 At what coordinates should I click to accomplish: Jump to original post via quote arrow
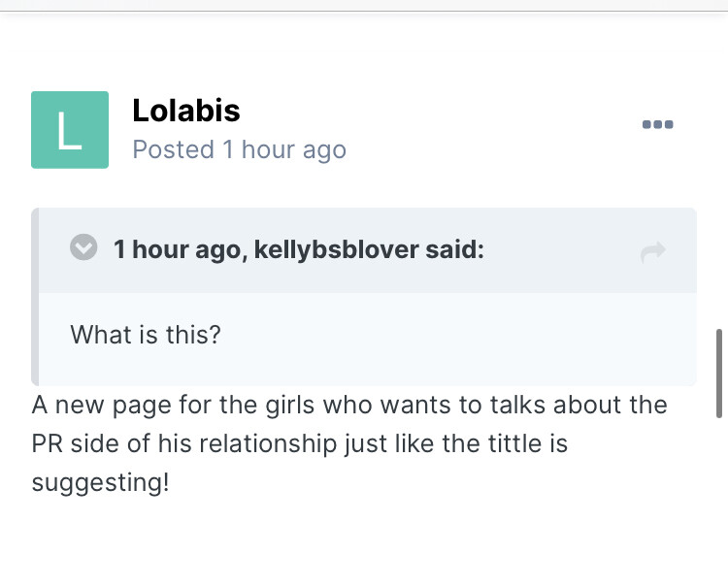pyautogui.click(x=653, y=252)
